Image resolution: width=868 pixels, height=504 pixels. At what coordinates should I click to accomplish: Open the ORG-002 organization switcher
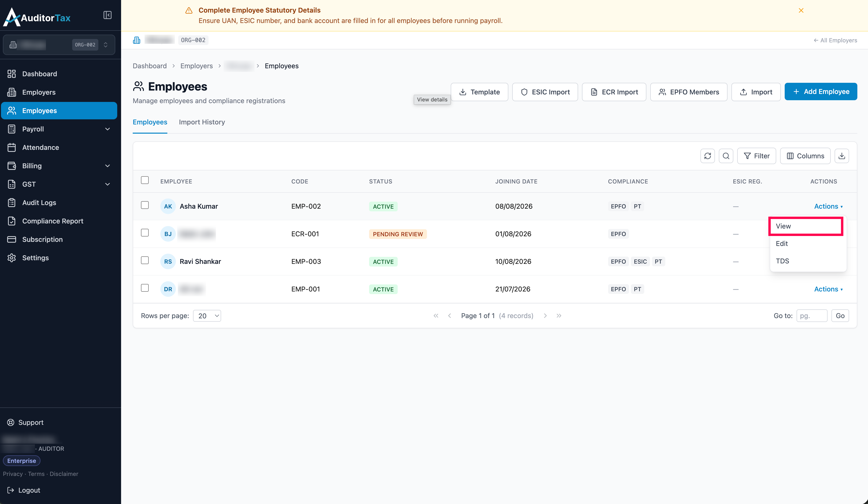coord(59,45)
